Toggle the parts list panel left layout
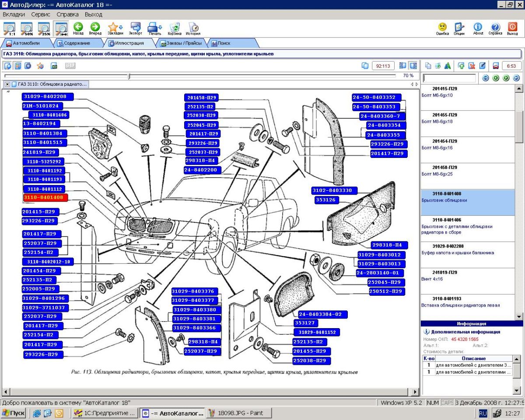This screenshot has width=525, height=420. (x=403, y=66)
